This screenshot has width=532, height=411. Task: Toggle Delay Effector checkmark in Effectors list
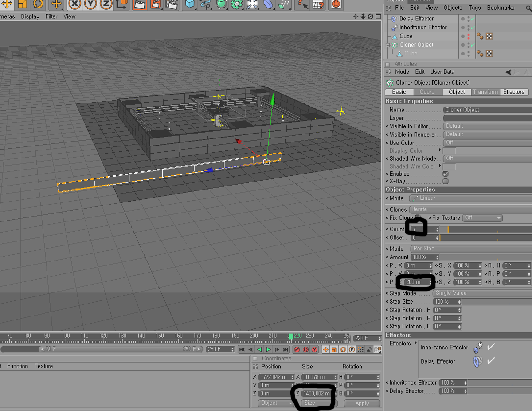(x=491, y=361)
